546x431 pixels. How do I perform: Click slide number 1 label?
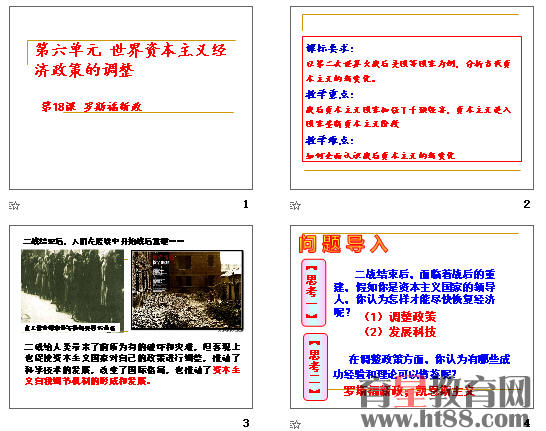[x=246, y=204]
